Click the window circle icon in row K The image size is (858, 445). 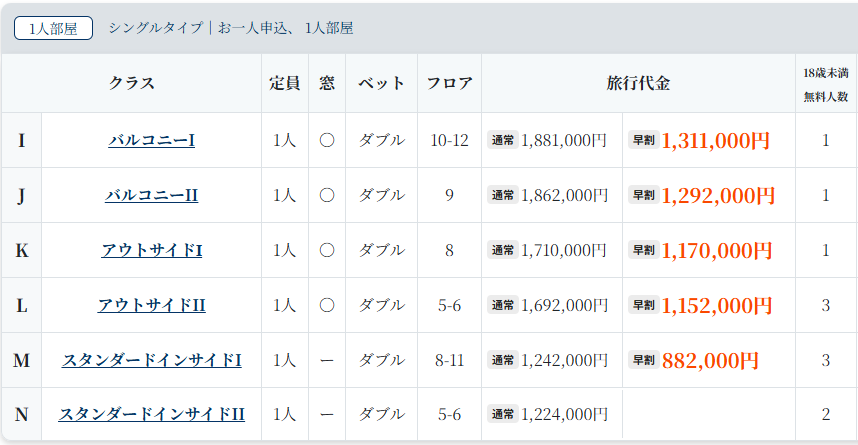[327, 250]
